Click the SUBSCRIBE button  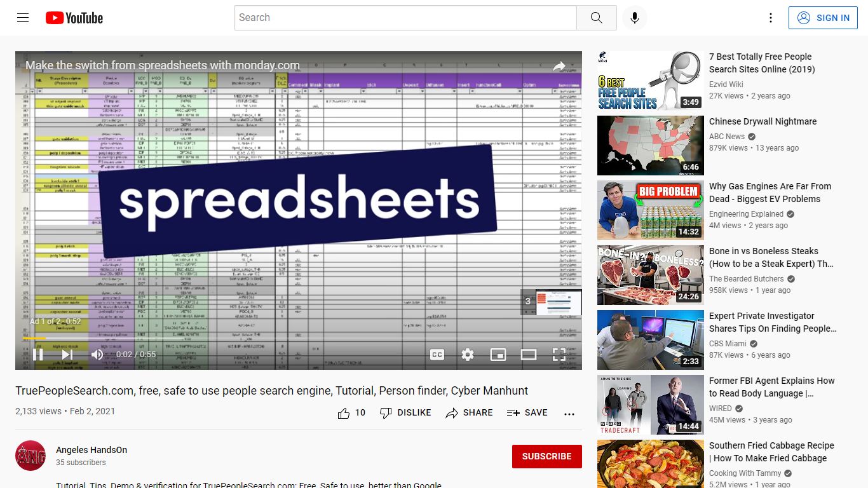click(546, 456)
